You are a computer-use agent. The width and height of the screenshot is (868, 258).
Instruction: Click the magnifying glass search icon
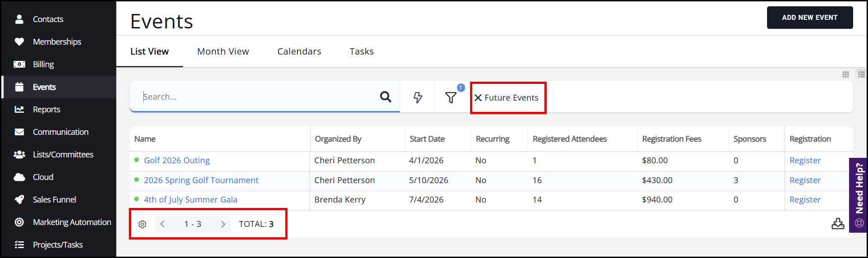385,97
